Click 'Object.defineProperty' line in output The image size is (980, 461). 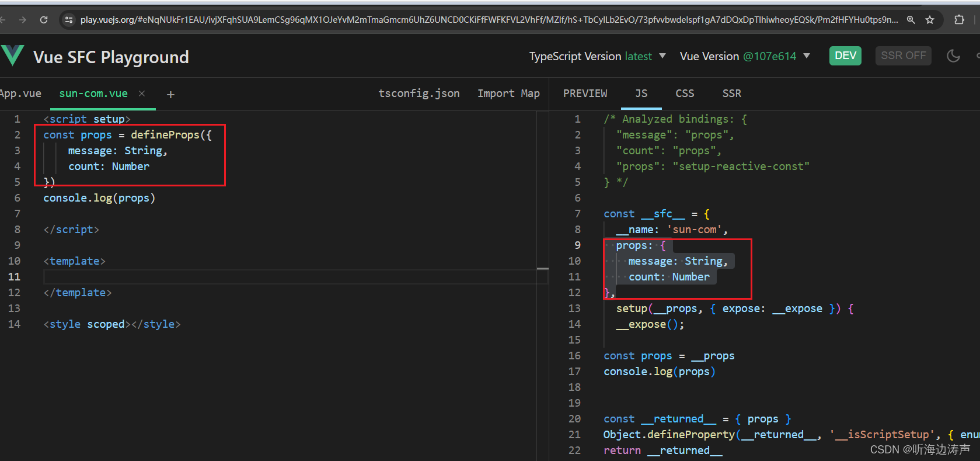pos(791,435)
